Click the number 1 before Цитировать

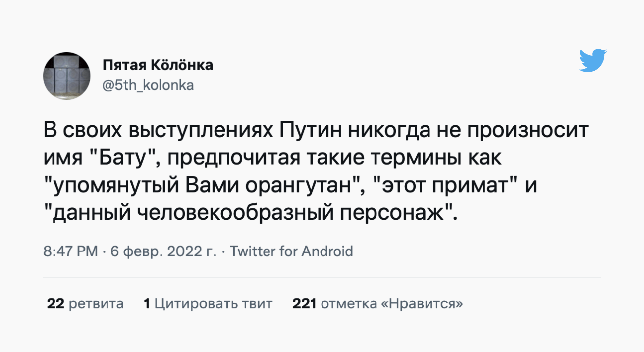point(147,303)
